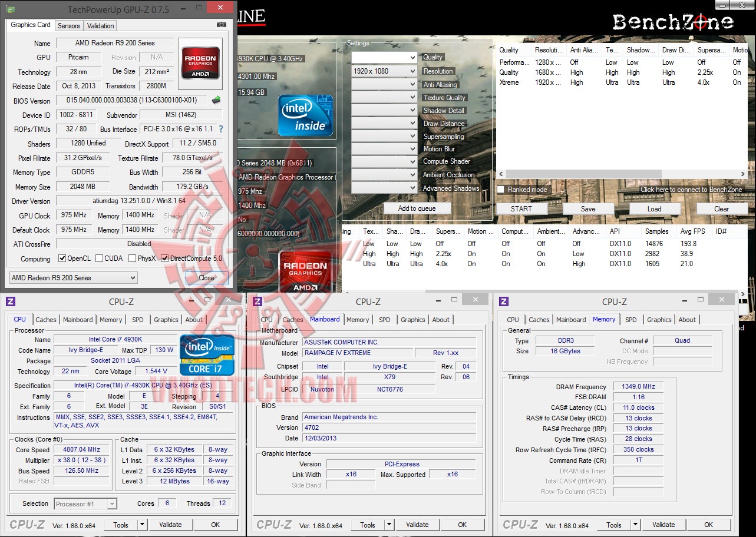Screen dimensions: 756x537
Task: Click the Intel inside logo in the benchmark window
Action: pos(305,115)
